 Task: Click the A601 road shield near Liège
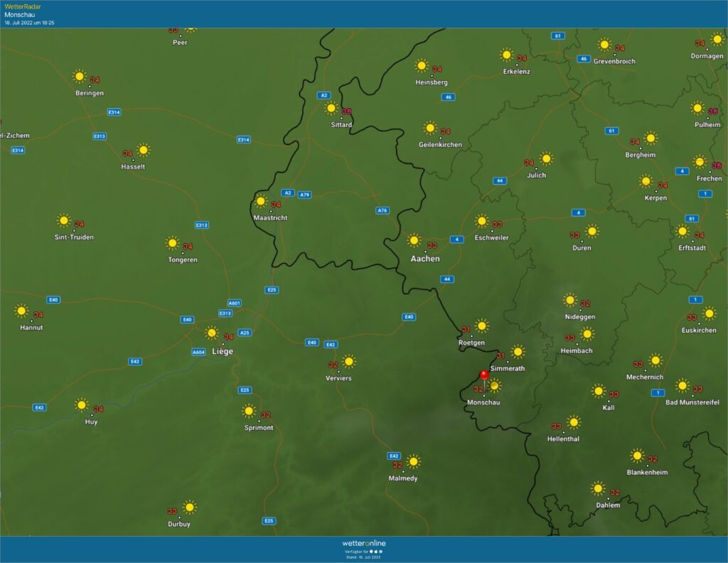(x=235, y=303)
